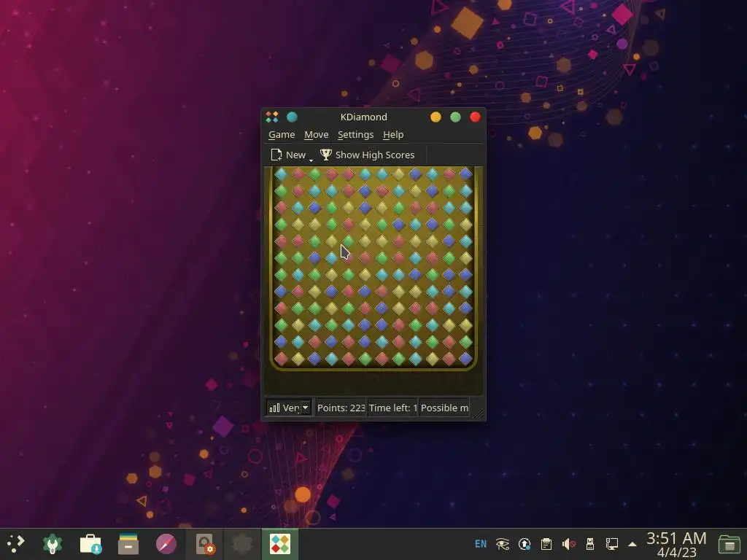Select the diamond in the board's bottom-right corner
The height and width of the screenshot is (560, 747).
(465, 359)
